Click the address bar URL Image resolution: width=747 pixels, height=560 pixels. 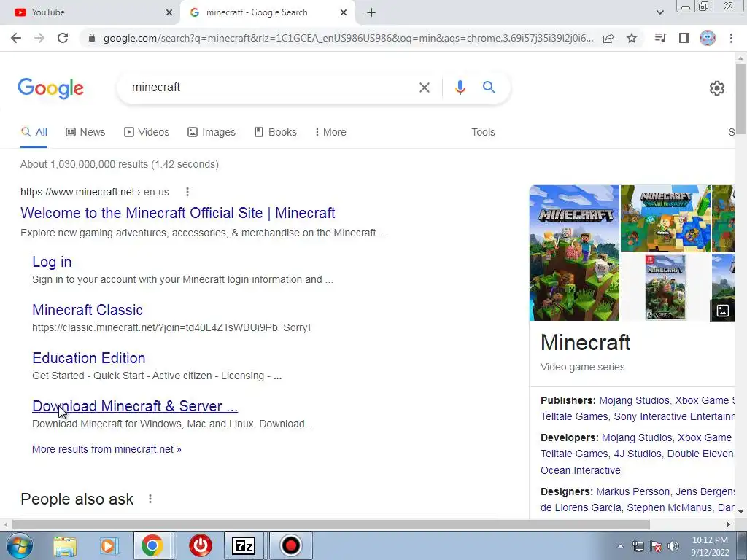pyautogui.click(x=348, y=38)
